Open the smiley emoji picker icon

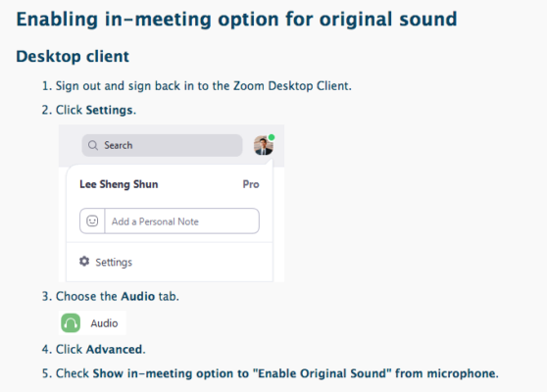92,221
